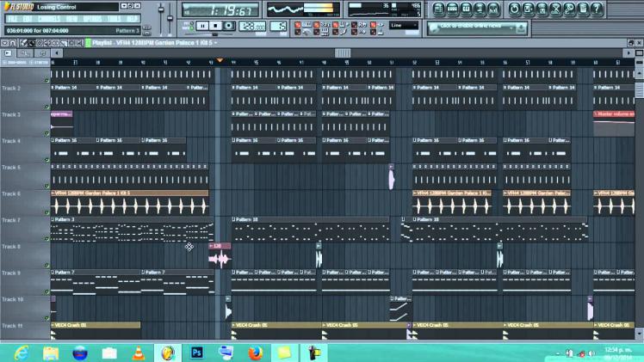Open Firefox from the taskbar
This screenshot has height=362, width=644.
254,352
